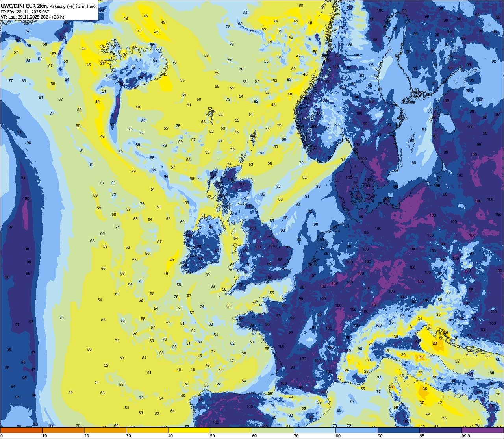Click the 'IT: Fös. 28. 11. 2025 06Z' line
The height and width of the screenshot is (439, 504).
tap(25, 11)
